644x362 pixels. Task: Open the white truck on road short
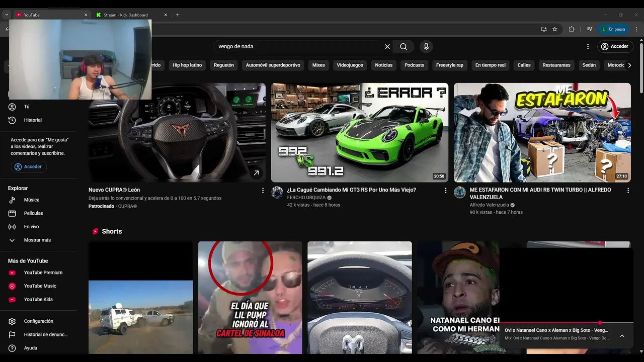click(x=140, y=298)
